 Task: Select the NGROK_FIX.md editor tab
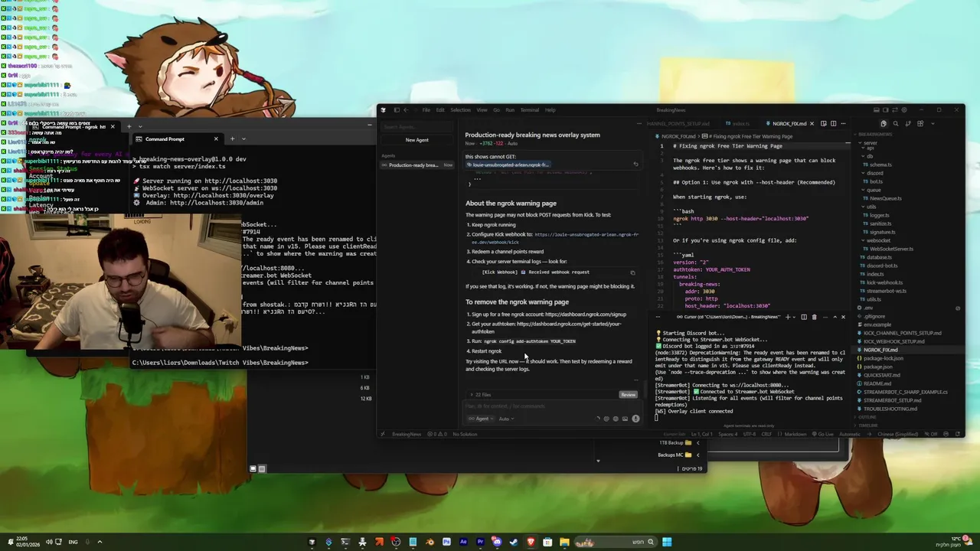[x=789, y=123]
